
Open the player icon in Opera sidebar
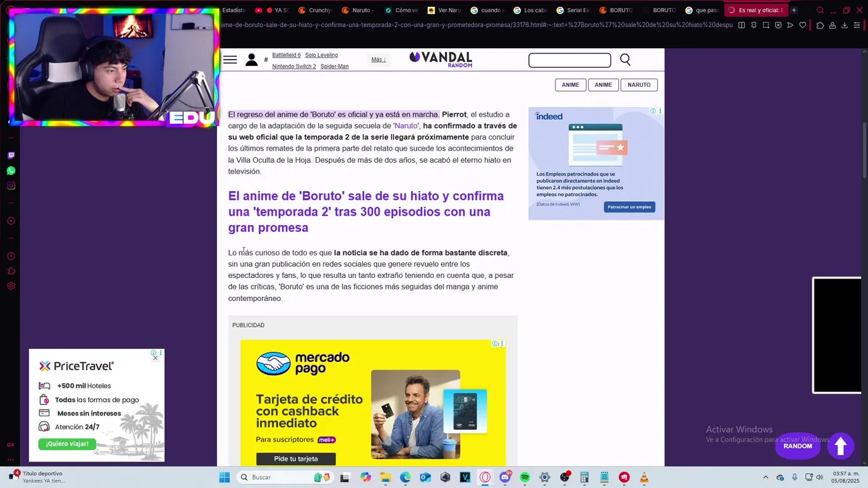(x=11, y=221)
